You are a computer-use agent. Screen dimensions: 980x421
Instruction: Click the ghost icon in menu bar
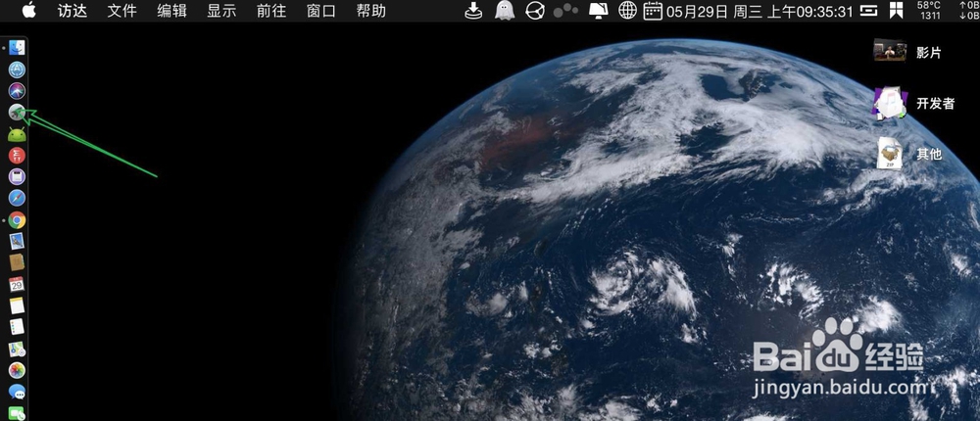click(x=505, y=11)
